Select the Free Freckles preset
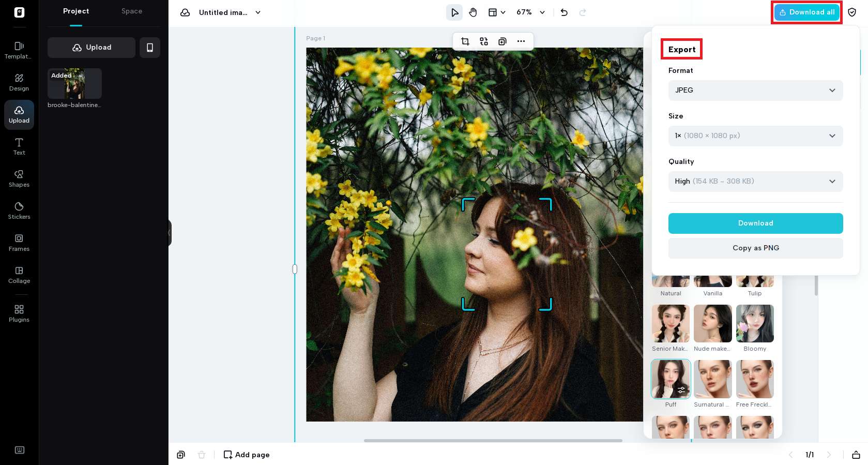 (755, 379)
